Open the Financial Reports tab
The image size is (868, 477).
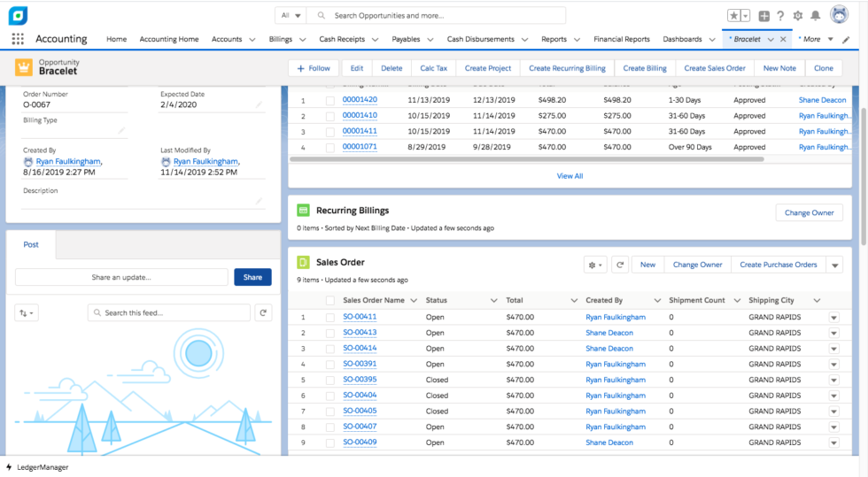click(x=621, y=39)
